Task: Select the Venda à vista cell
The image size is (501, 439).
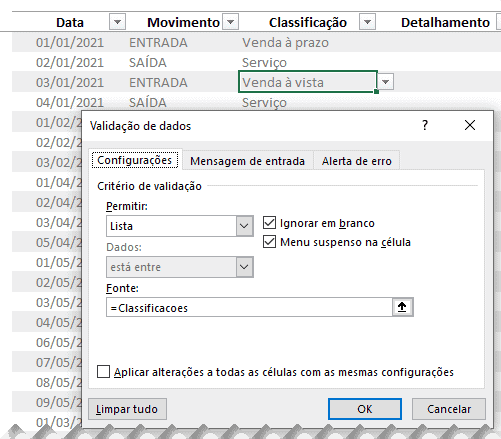Action: point(308,82)
